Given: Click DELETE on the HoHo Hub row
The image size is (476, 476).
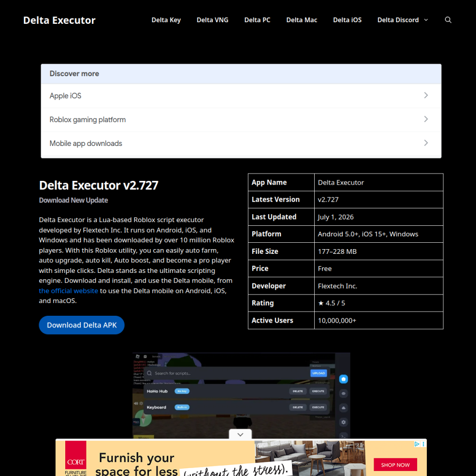Looking at the screenshot, I should coord(297,391).
